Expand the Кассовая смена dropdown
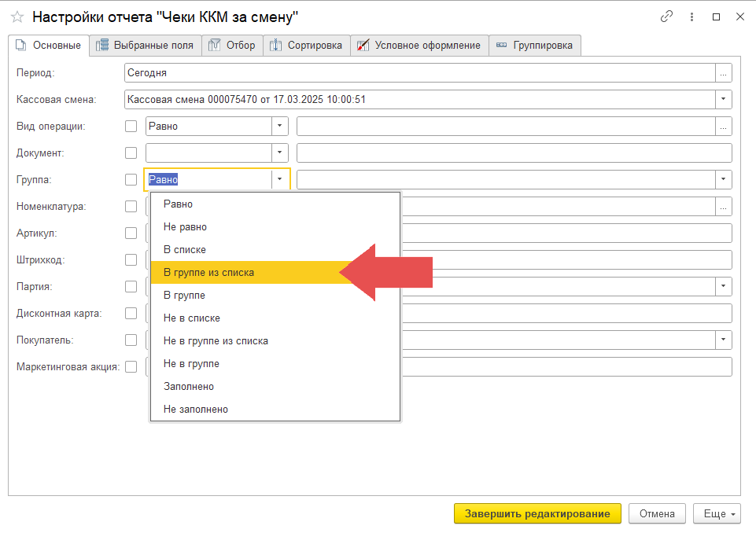Image resolution: width=756 pixels, height=533 pixels. pyautogui.click(x=724, y=100)
